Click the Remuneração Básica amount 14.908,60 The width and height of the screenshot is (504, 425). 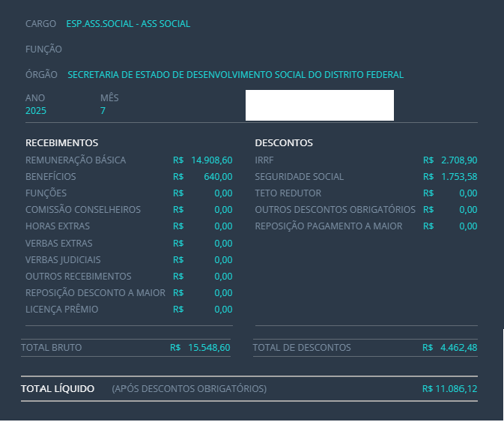211,160
